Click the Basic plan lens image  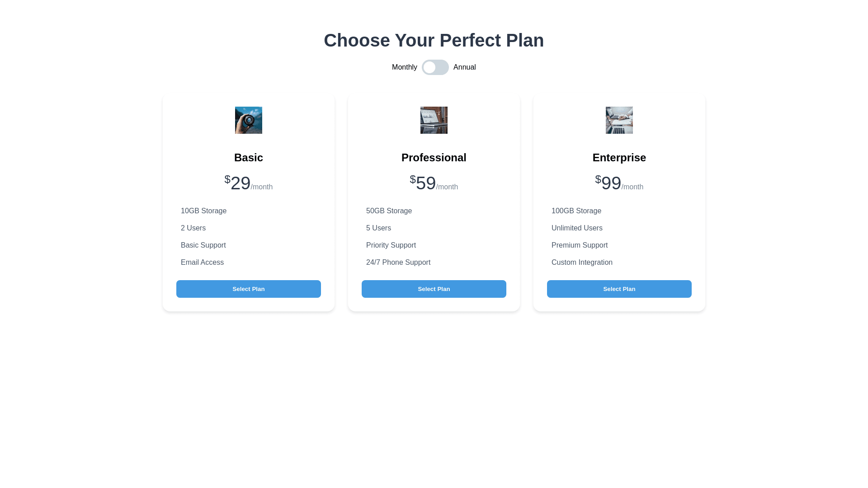coord(249,120)
